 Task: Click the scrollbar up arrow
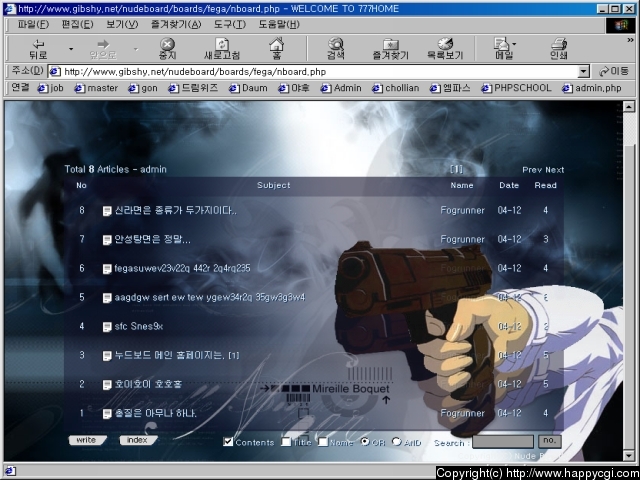coord(629,107)
